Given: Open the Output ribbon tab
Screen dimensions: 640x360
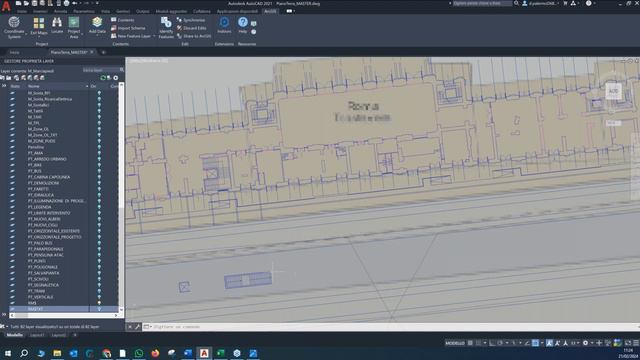Looking at the screenshot, I should click(142, 11).
